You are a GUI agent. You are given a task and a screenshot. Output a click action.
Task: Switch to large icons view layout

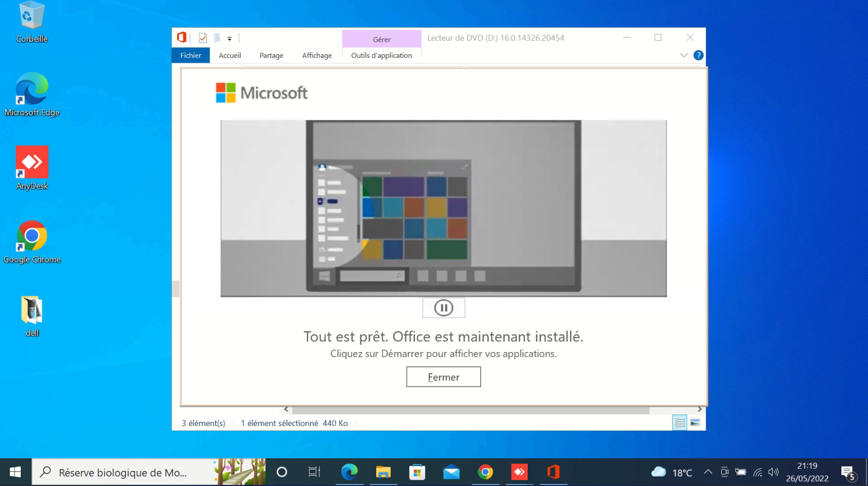coord(695,423)
